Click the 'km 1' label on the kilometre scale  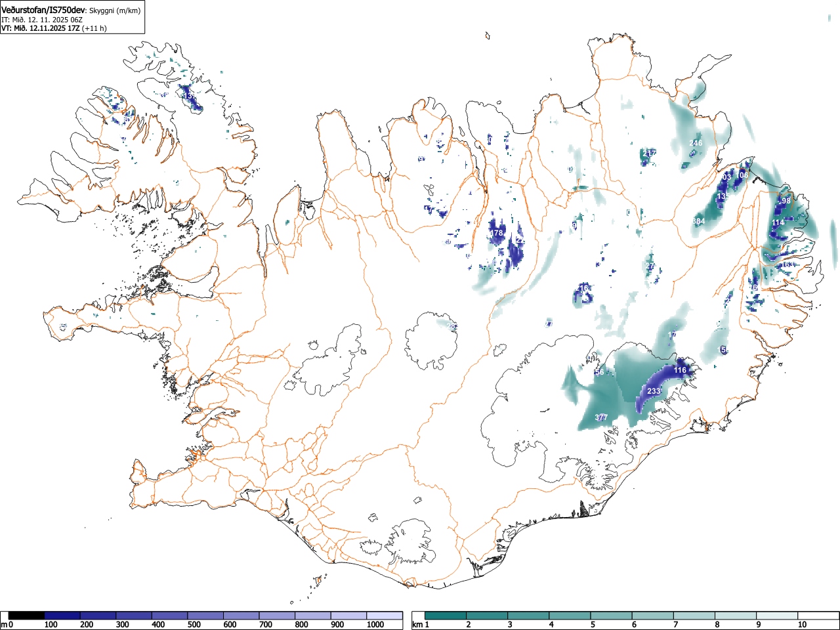click(x=421, y=625)
